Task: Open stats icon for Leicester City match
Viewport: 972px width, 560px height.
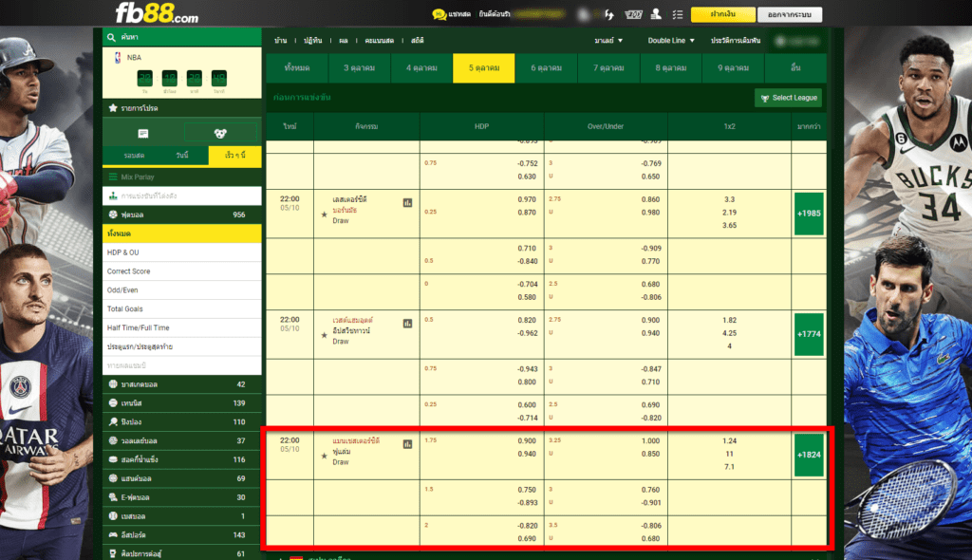Action: coord(407,203)
